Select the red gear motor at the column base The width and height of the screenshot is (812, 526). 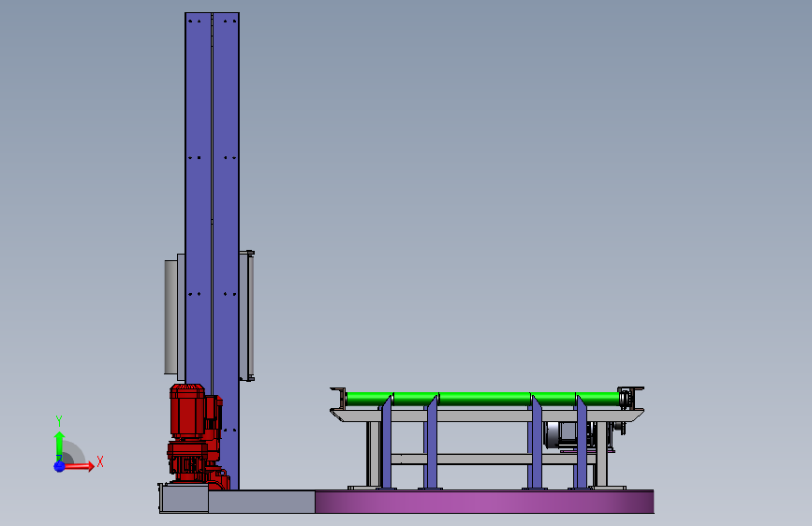[x=197, y=436]
